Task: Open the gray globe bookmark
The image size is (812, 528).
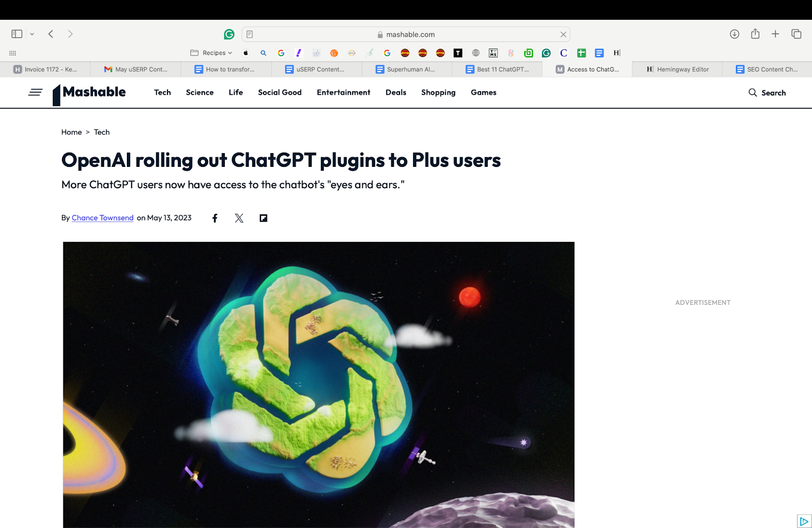Action: pos(476,53)
